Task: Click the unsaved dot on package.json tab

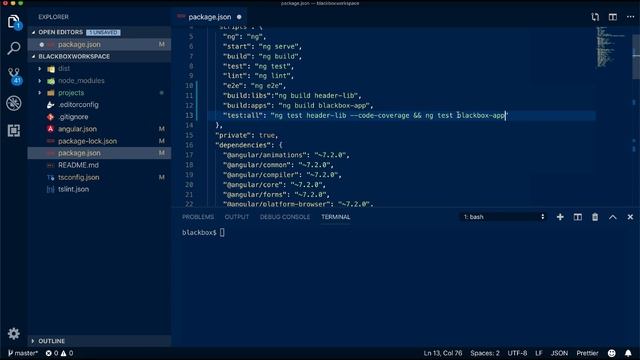Action: (x=239, y=17)
